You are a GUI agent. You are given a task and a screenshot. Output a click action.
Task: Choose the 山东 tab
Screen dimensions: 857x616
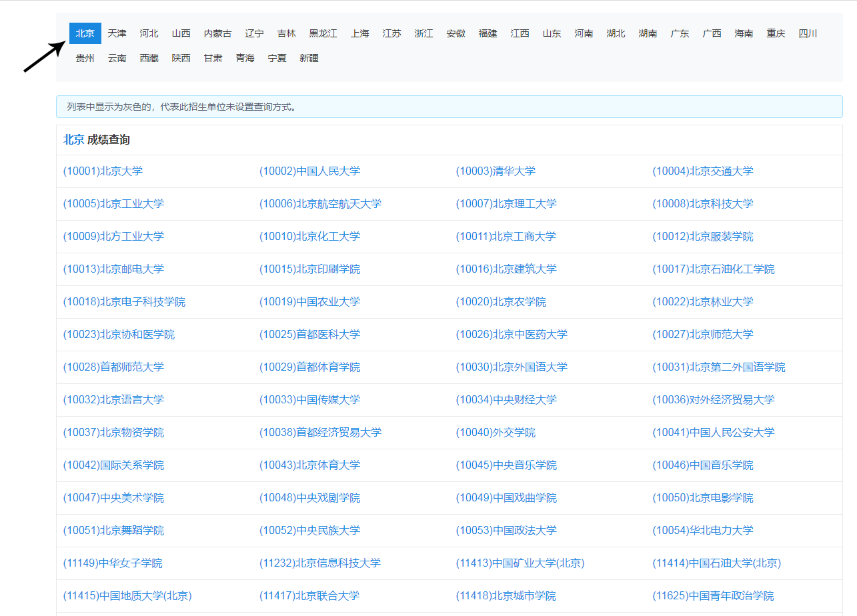pos(552,33)
